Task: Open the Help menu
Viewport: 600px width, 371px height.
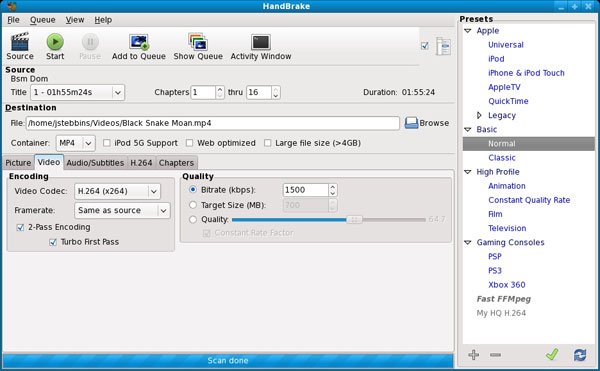Action: [x=103, y=20]
